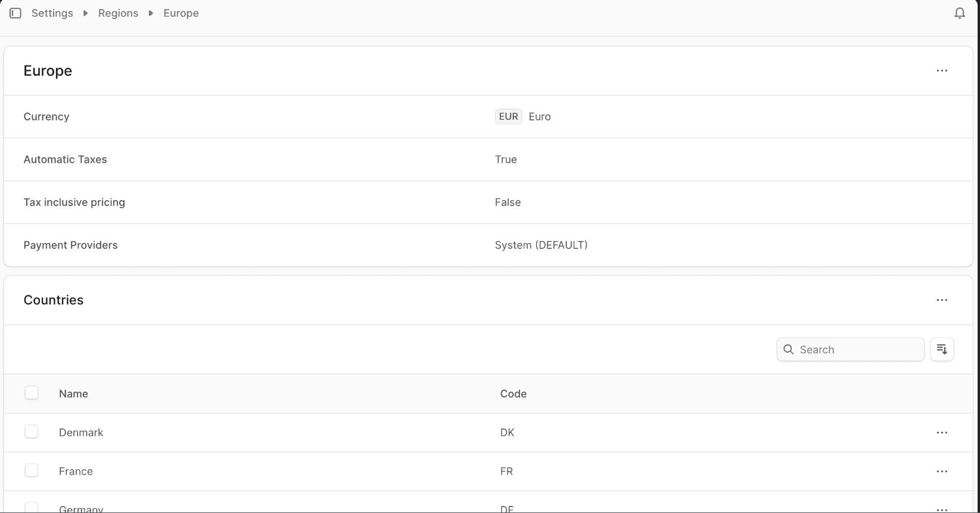Toggle the sidebar panel icon
Image resolution: width=980 pixels, height=513 pixels.
click(15, 13)
